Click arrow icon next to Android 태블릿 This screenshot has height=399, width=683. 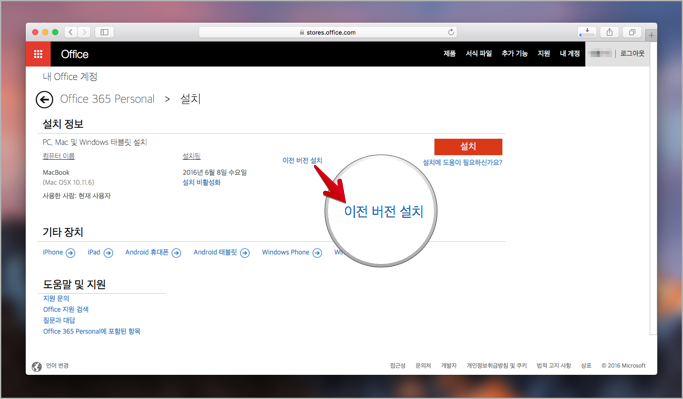point(245,253)
